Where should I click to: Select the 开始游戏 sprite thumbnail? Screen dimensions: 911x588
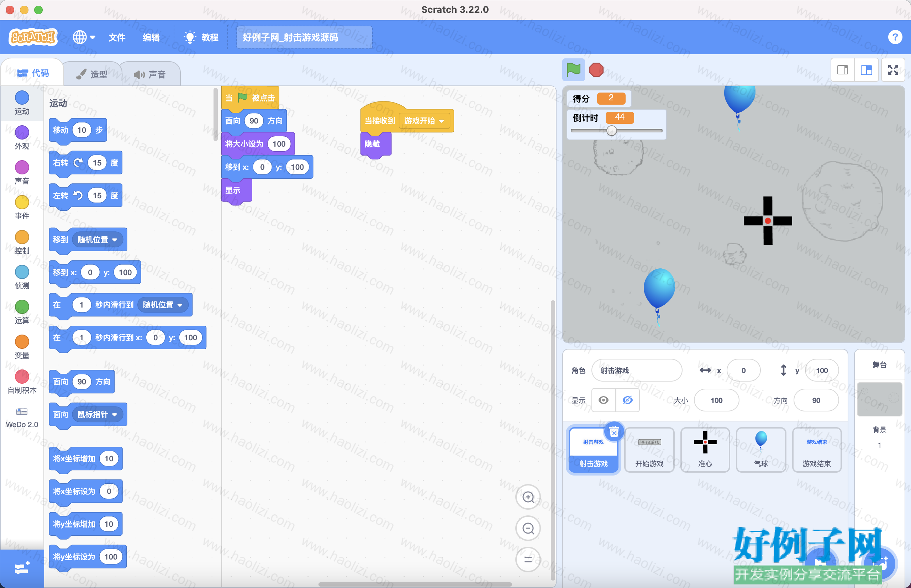coord(649,450)
